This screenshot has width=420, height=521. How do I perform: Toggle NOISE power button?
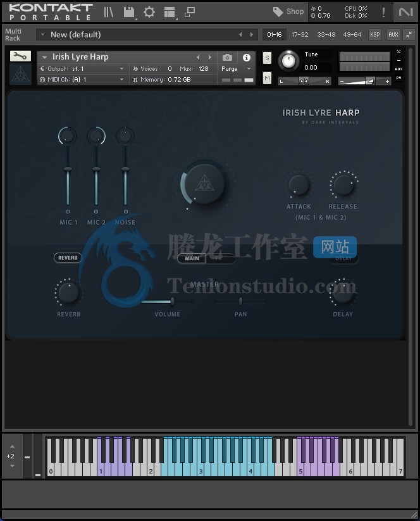pos(125,211)
